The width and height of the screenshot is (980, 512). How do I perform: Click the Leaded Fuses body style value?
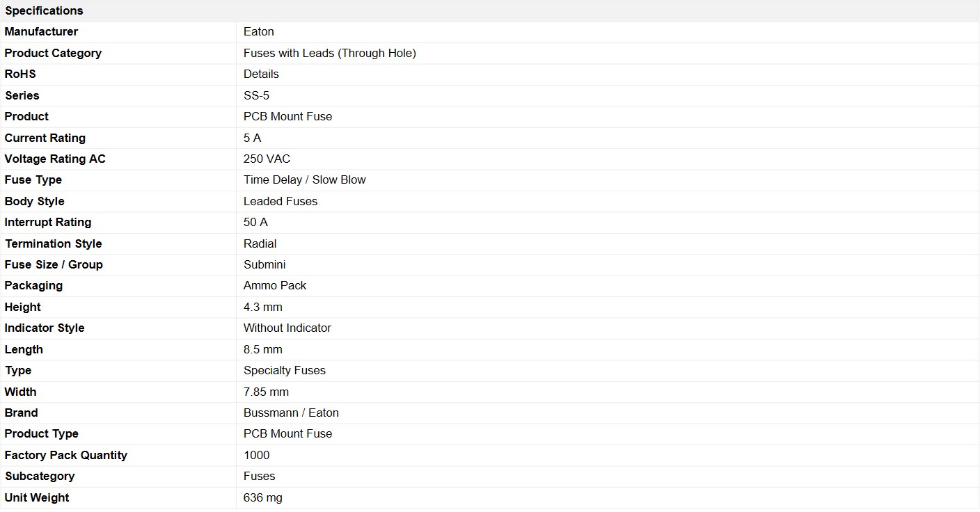pos(280,201)
